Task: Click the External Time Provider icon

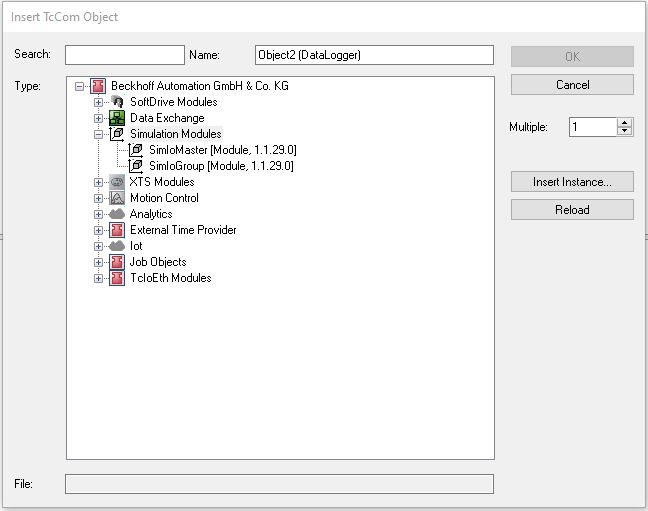Action: [x=117, y=230]
